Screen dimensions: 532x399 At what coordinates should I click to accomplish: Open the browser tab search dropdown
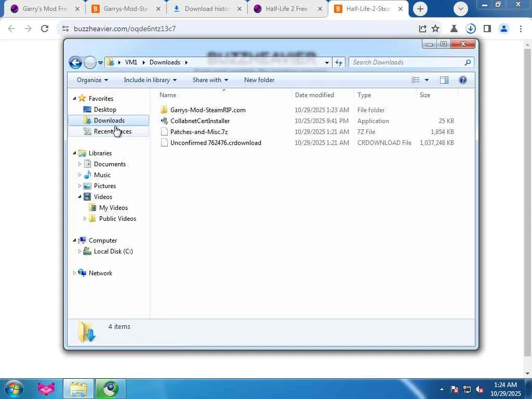[x=460, y=9]
